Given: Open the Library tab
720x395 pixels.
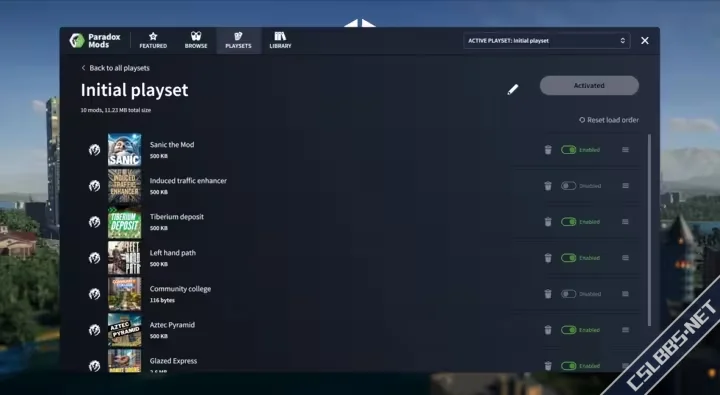Looking at the screenshot, I should (x=280, y=40).
